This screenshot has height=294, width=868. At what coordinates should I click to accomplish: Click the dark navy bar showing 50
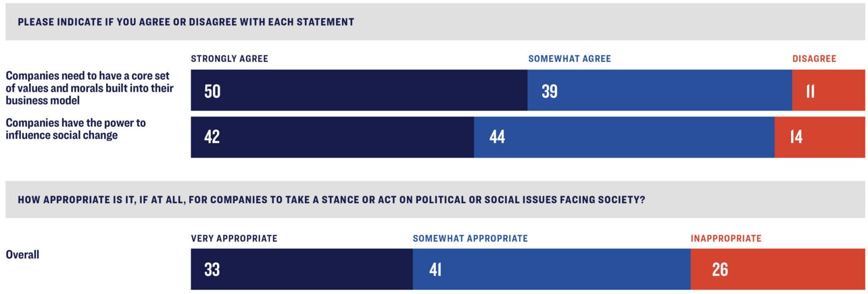[359, 90]
